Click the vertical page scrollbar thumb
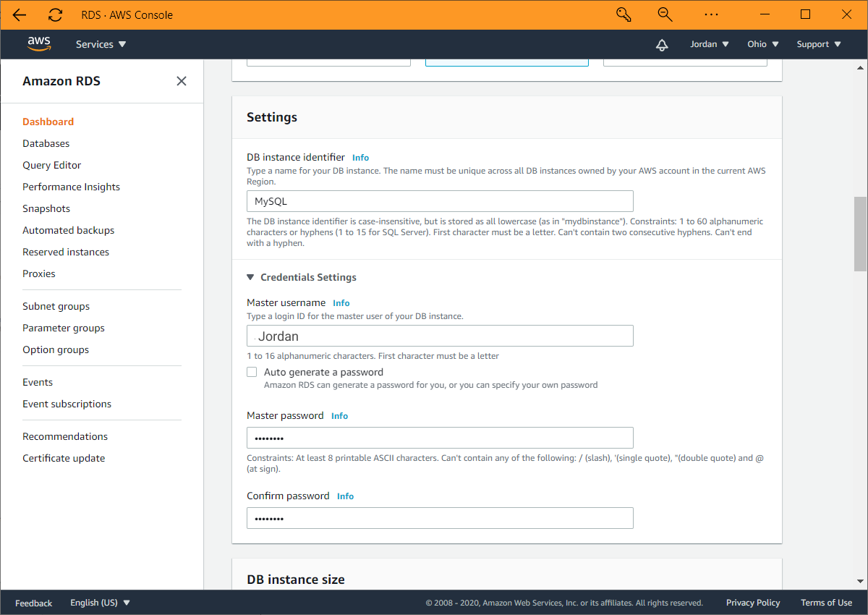 pyautogui.click(x=861, y=233)
